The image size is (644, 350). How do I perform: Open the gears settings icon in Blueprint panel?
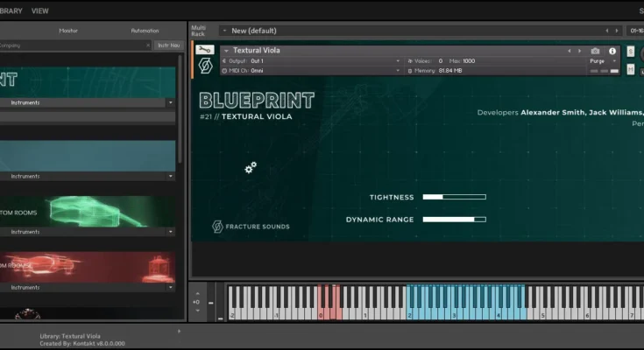coord(251,167)
